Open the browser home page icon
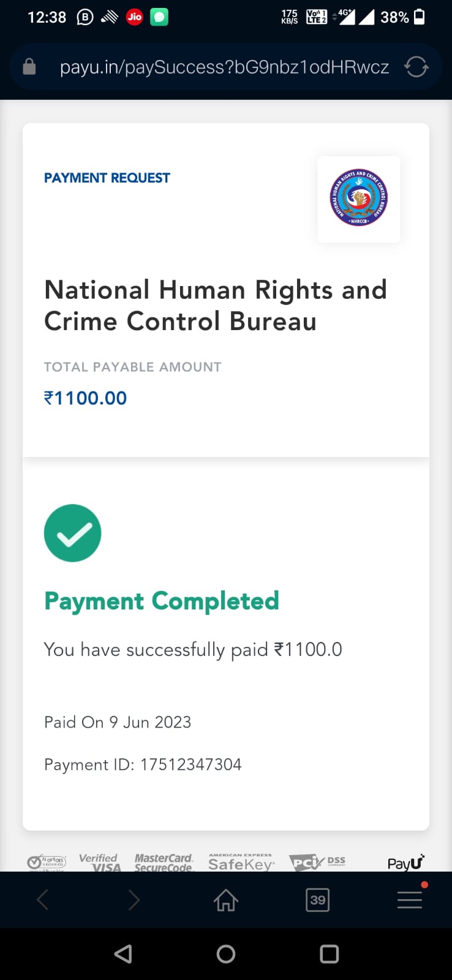Image resolution: width=452 pixels, height=980 pixels. (x=226, y=900)
